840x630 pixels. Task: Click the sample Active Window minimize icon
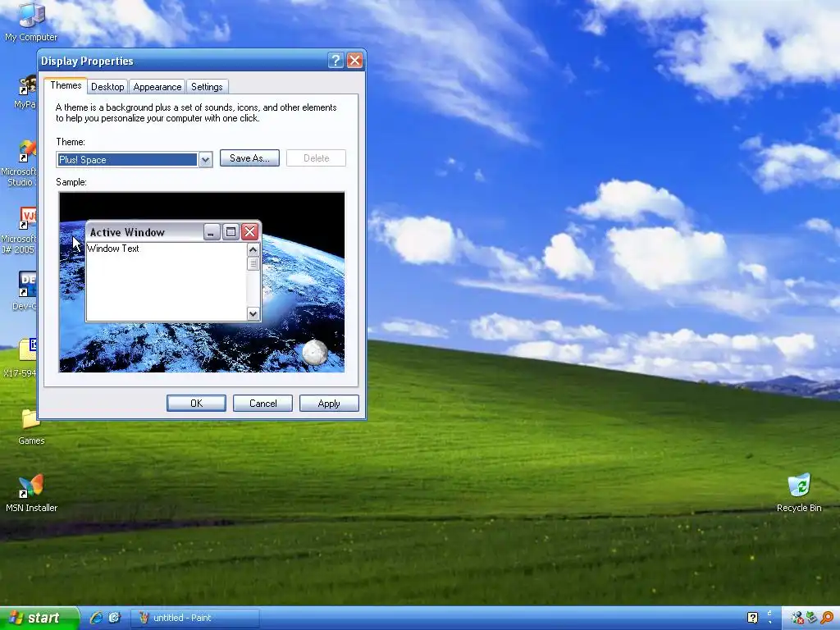tap(212, 232)
